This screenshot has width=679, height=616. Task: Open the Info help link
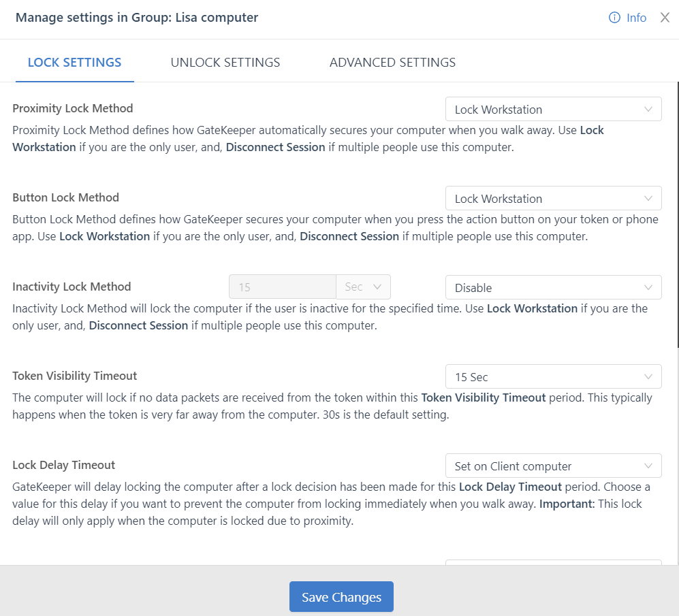coord(636,18)
